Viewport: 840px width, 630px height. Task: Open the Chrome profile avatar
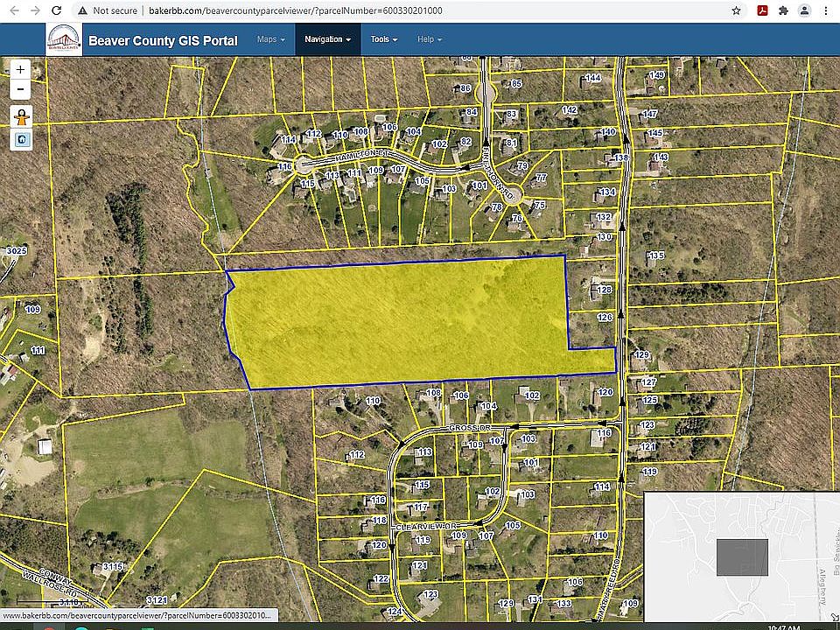(803, 10)
